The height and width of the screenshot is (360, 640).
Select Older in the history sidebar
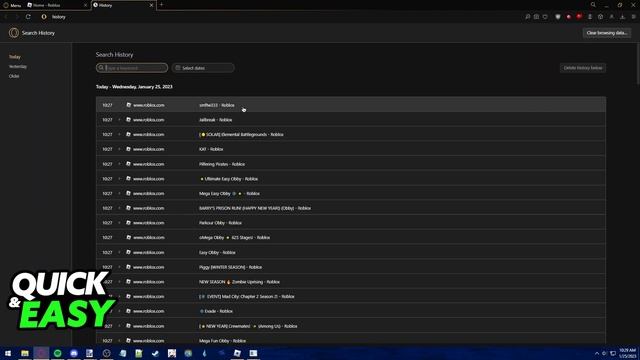pos(14,76)
